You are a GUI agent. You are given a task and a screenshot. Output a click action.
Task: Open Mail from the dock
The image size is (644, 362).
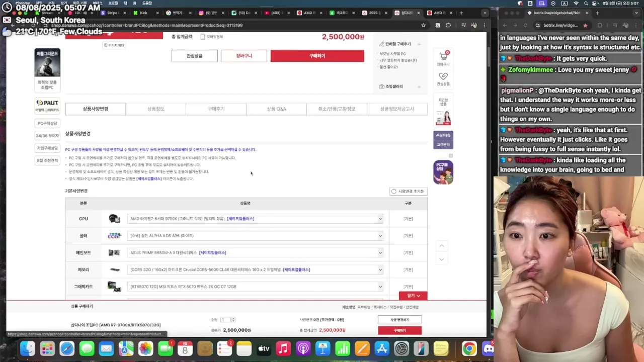[x=106, y=348]
